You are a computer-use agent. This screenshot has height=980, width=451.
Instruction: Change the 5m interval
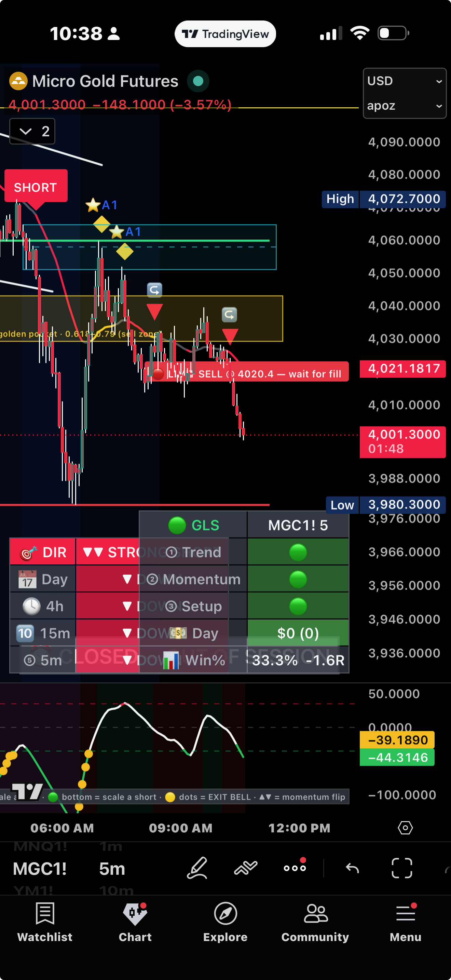click(112, 869)
